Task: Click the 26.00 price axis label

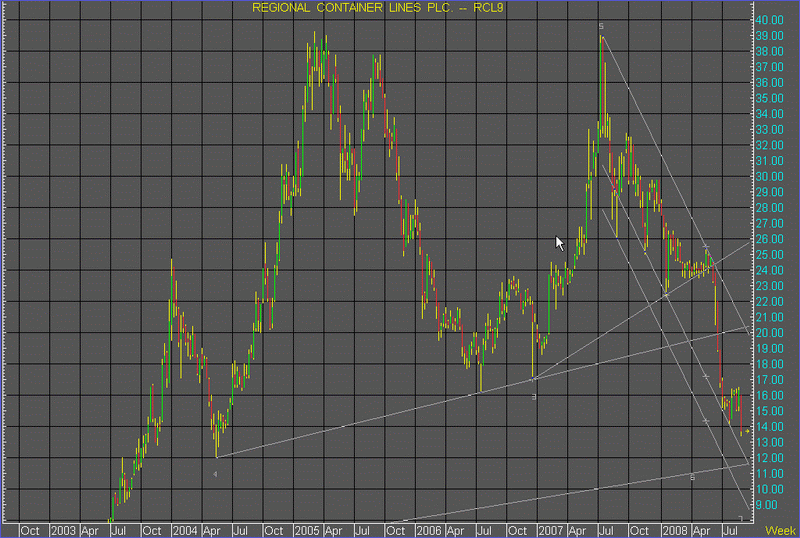Action: click(769, 239)
